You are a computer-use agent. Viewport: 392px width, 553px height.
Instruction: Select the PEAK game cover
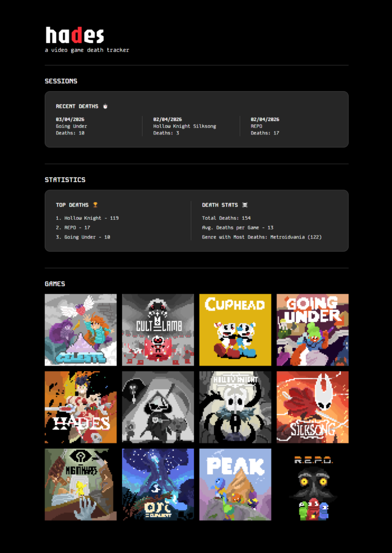click(x=235, y=484)
